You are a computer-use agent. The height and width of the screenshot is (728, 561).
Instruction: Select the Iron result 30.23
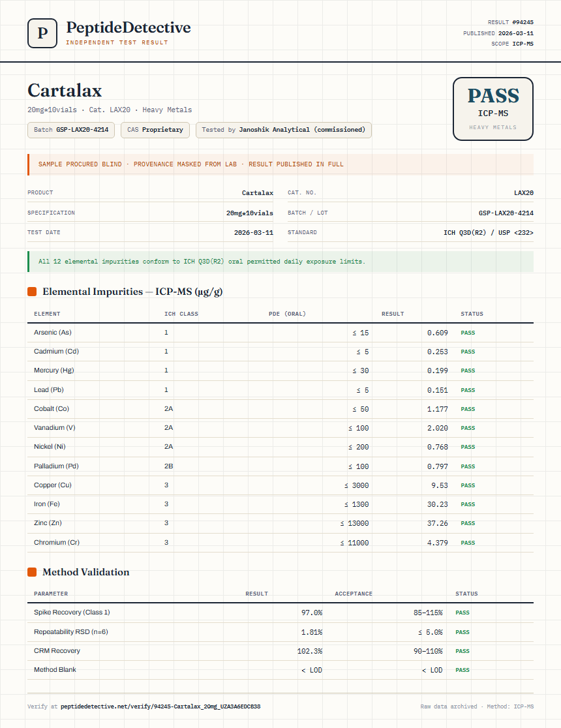coord(438,504)
